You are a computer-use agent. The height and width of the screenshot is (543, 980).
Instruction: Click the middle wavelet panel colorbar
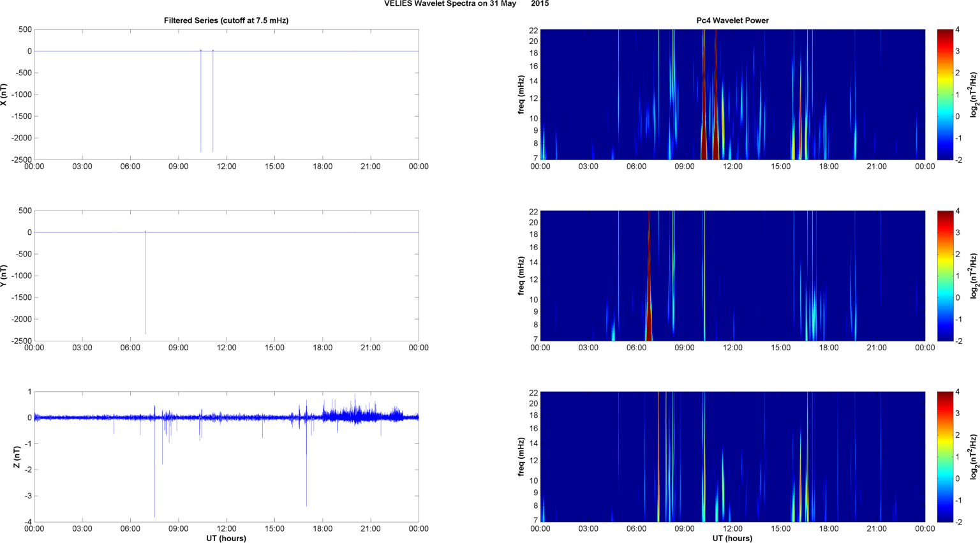point(944,276)
